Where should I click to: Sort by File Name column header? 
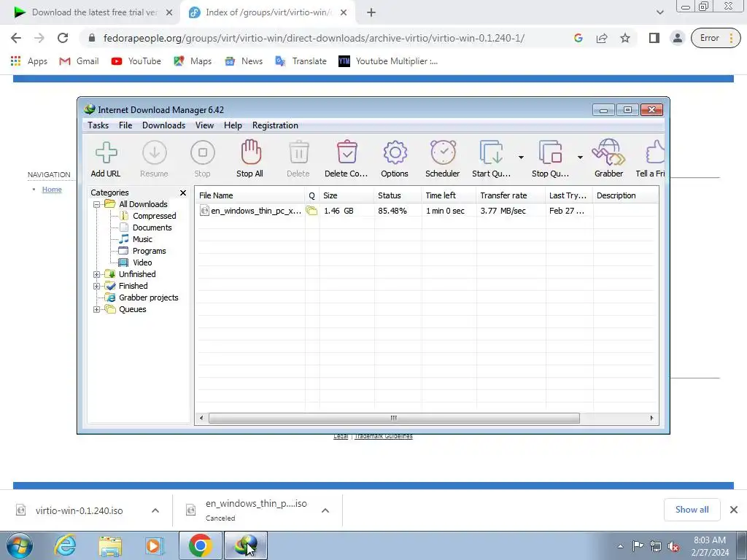250,195
